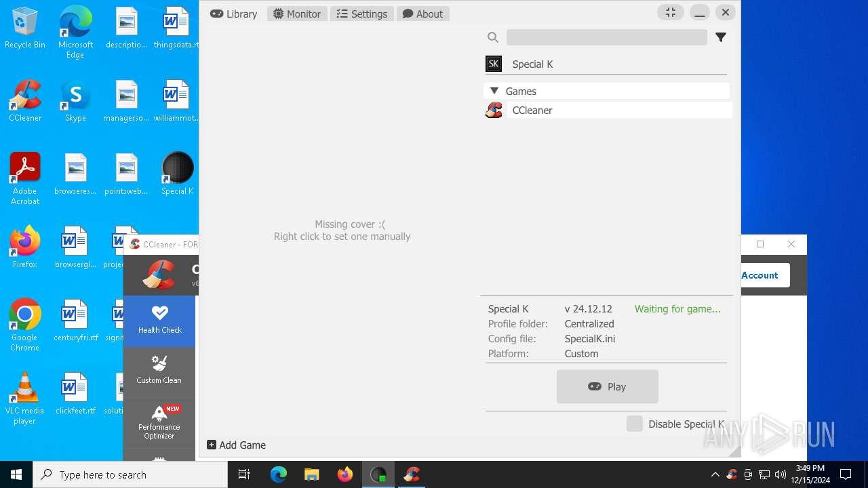Show hidden system tray icons
The image size is (868, 488).
click(x=715, y=474)
